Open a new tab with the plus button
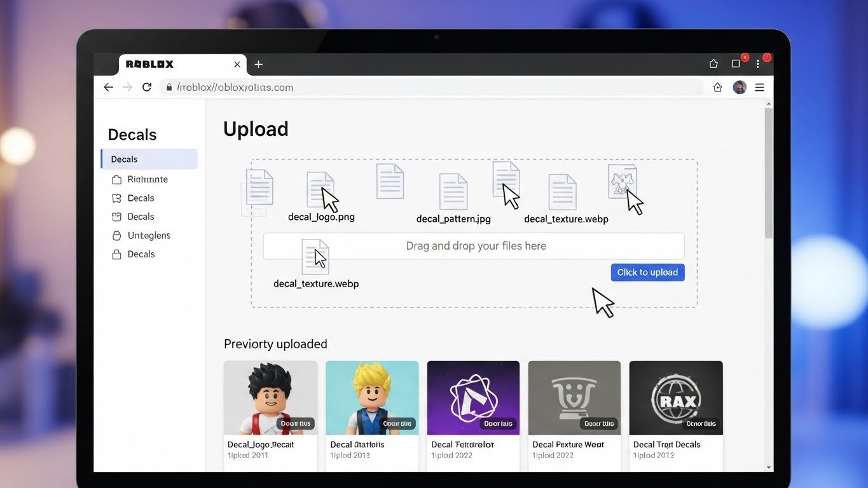Image resolution: width=868 pixels, height=488 pixels. [258, 64]
